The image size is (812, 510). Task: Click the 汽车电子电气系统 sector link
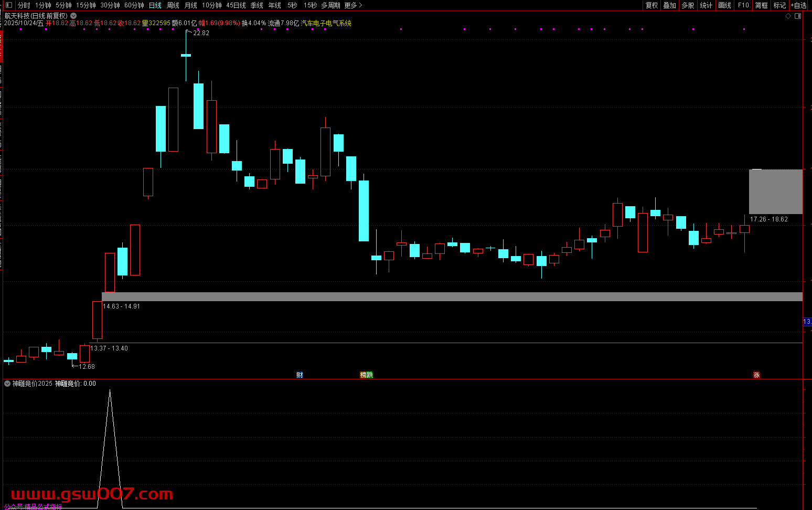326,23
